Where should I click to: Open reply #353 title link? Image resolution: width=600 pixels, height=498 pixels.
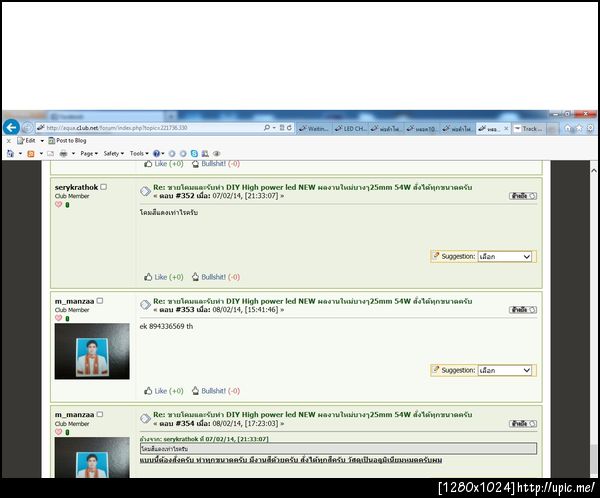coord(312,301)
